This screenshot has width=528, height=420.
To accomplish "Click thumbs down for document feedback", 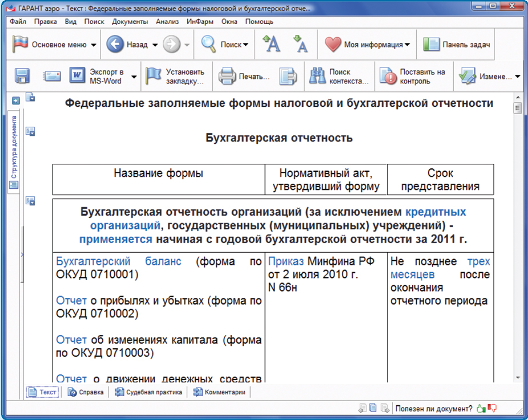I will pyautogui.click(x=492, y=408).
